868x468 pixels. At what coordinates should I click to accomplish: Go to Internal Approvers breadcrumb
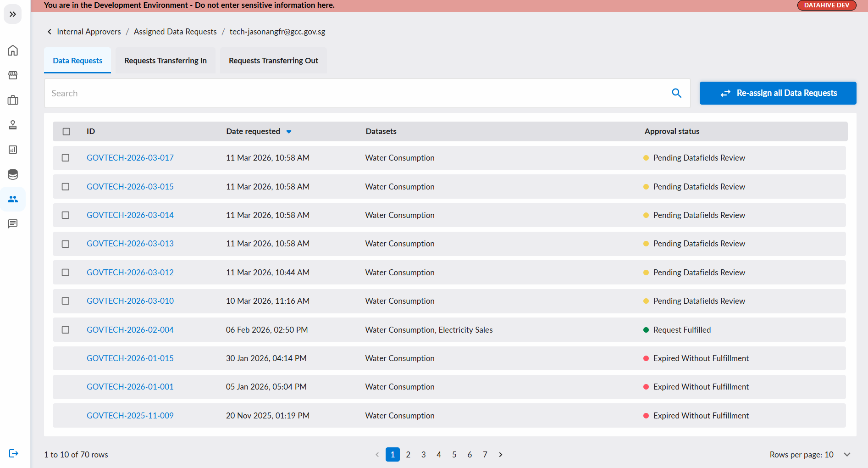tap(89, 32)
